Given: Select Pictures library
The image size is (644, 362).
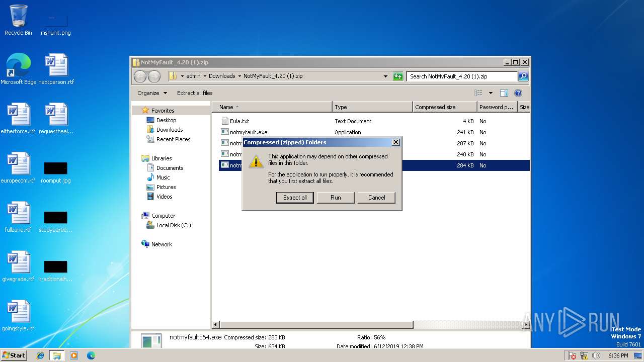Looking at the screenshot, I should pyautogui.click(x=166, y=187).
